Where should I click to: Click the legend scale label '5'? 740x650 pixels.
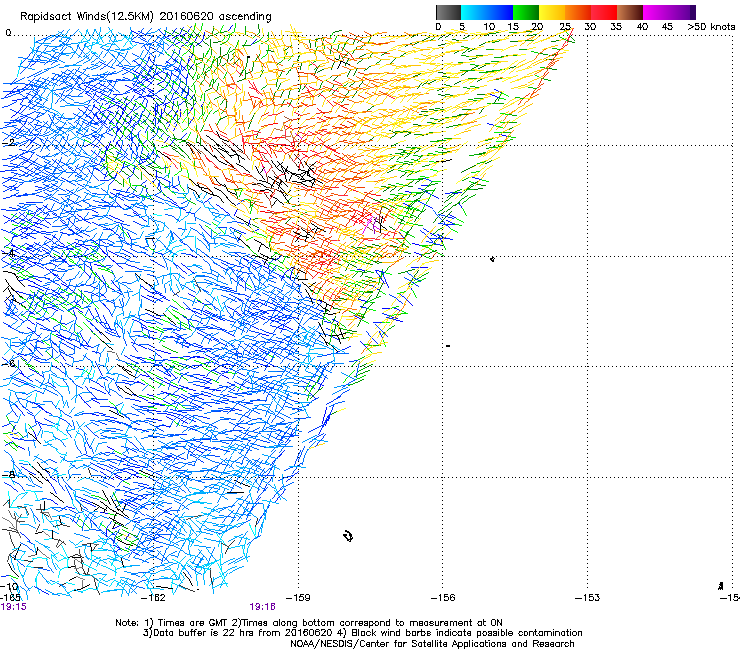coord(462,27)
